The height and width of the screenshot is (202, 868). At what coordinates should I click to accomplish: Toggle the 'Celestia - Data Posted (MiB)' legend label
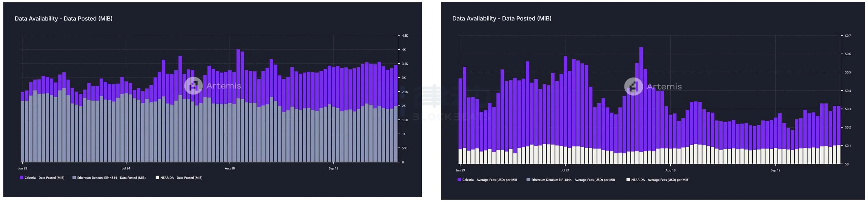(44, 178)
